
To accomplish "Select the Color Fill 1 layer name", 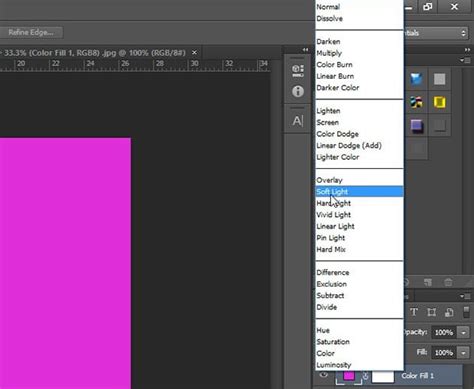I will click(x=417, y=376).
